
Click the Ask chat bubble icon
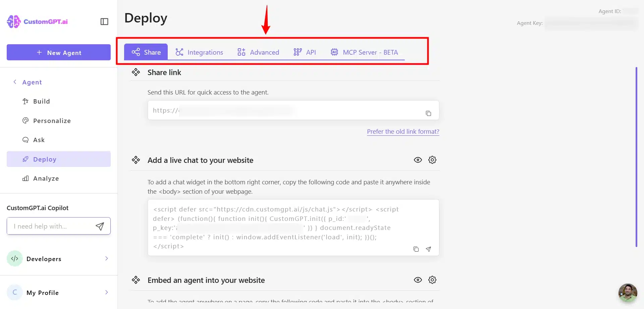pos(25,140)
